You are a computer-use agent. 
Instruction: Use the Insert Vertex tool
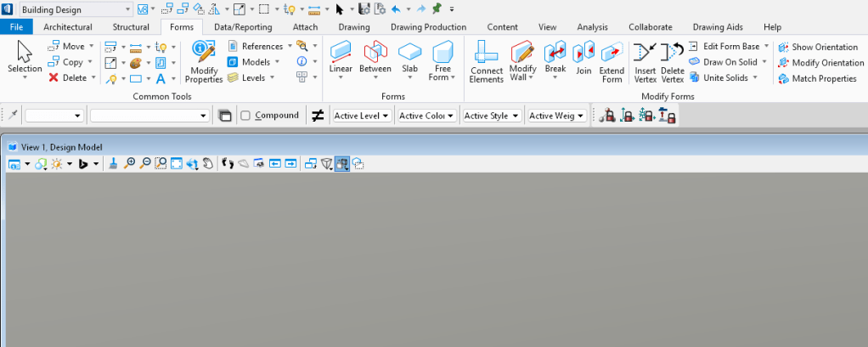point(645,61)
